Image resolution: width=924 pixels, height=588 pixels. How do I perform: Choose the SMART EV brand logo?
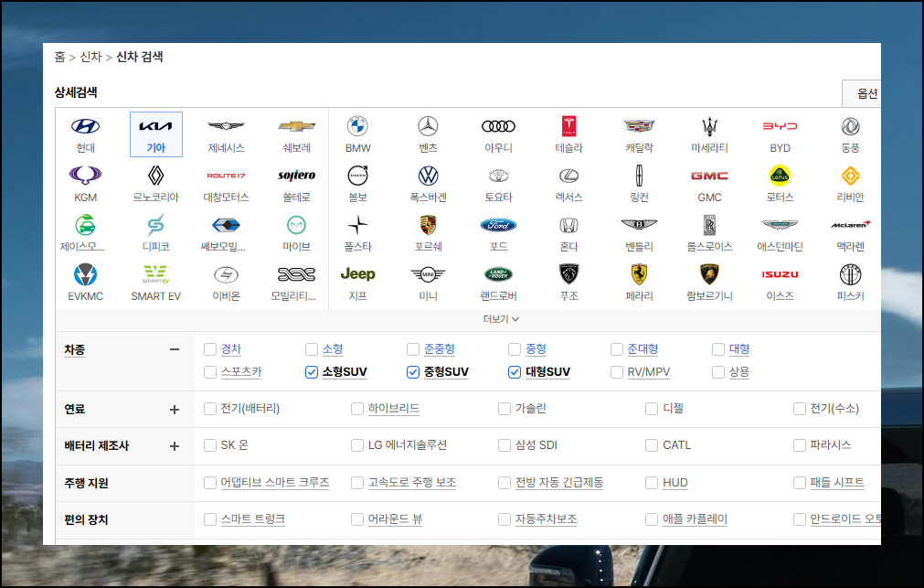(x=155, y=274)
